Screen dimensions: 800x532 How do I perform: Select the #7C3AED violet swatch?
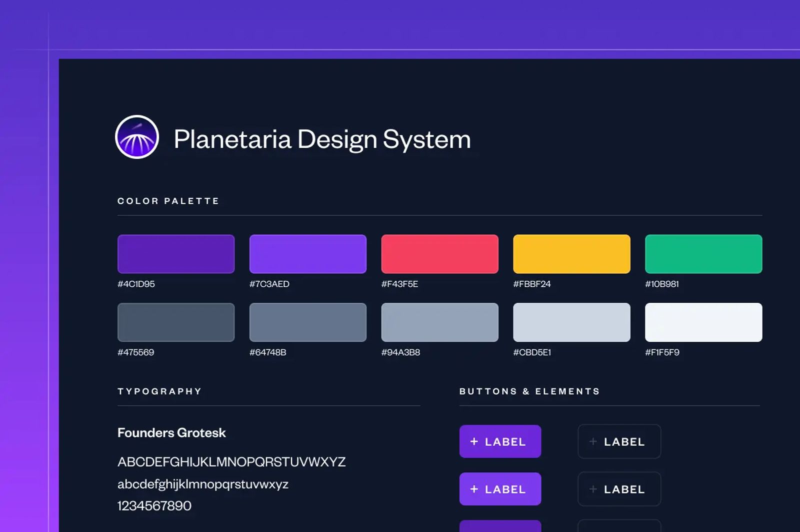click(x=307, y=253)
